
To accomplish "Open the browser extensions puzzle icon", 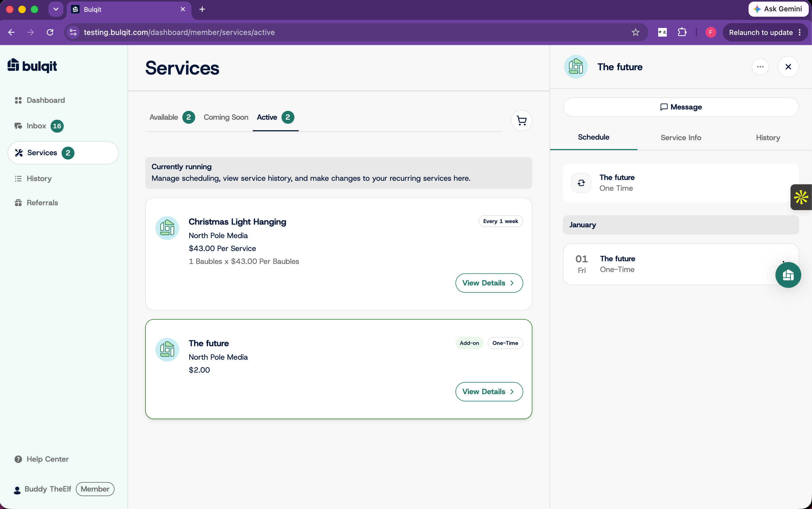I will 682,32.
